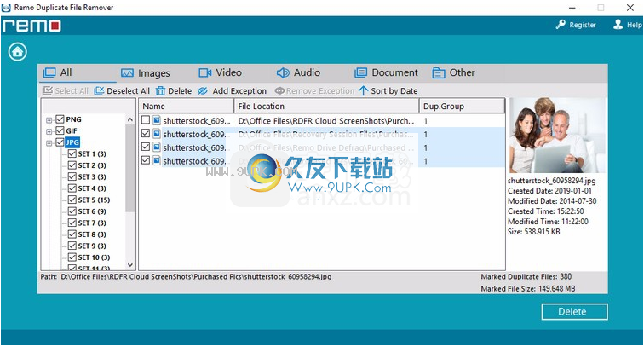Click the Audio tab speaker icon
The height and width of the screenshot is (347, 644).
click(283, 72)
